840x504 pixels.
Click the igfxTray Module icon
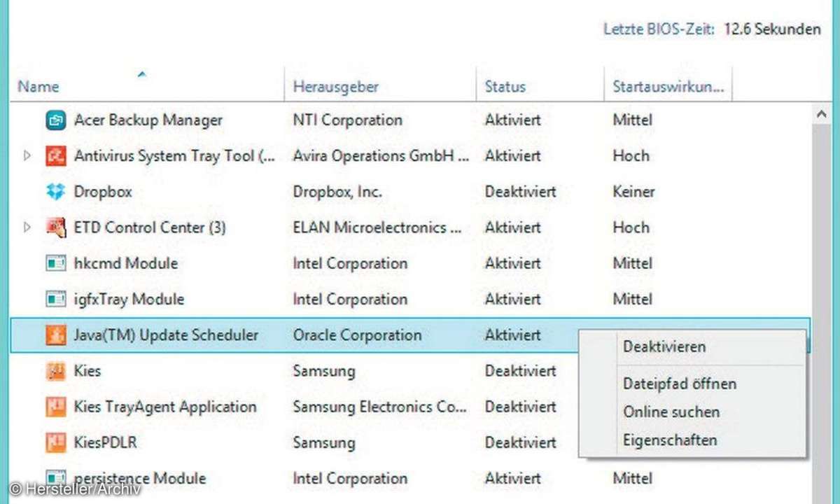(55, 300)
